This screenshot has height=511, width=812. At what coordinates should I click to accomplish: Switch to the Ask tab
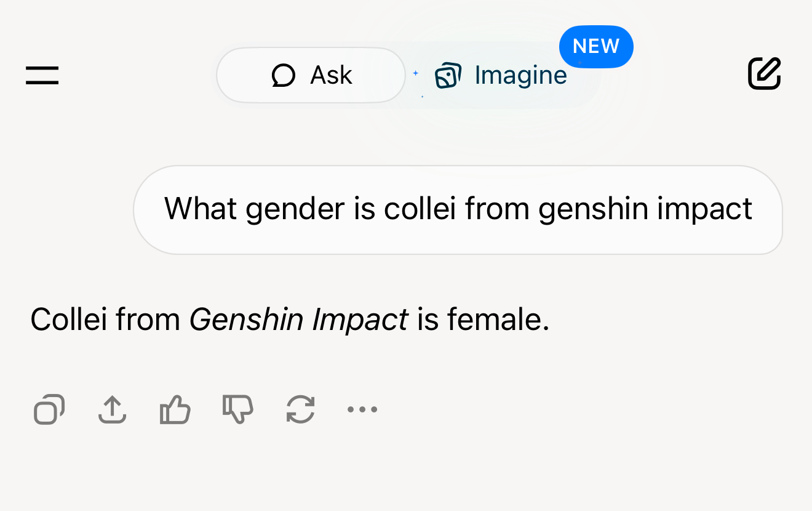[311, 75]
